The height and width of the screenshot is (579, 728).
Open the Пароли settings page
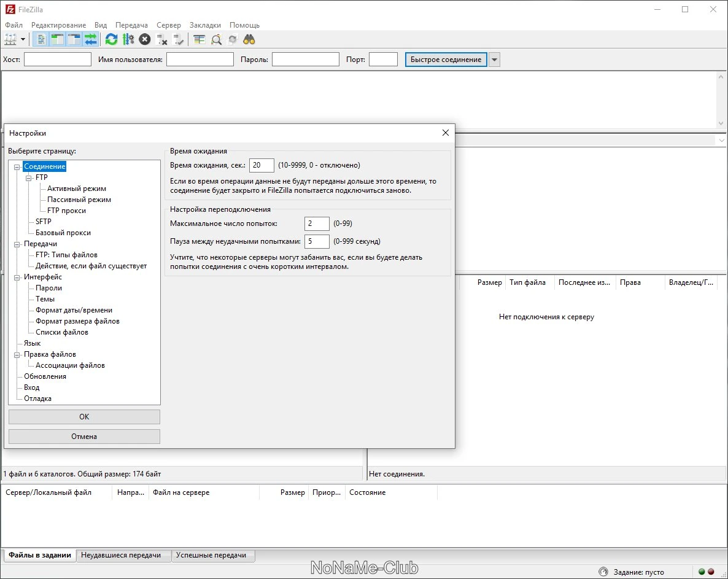coord(48,288)
